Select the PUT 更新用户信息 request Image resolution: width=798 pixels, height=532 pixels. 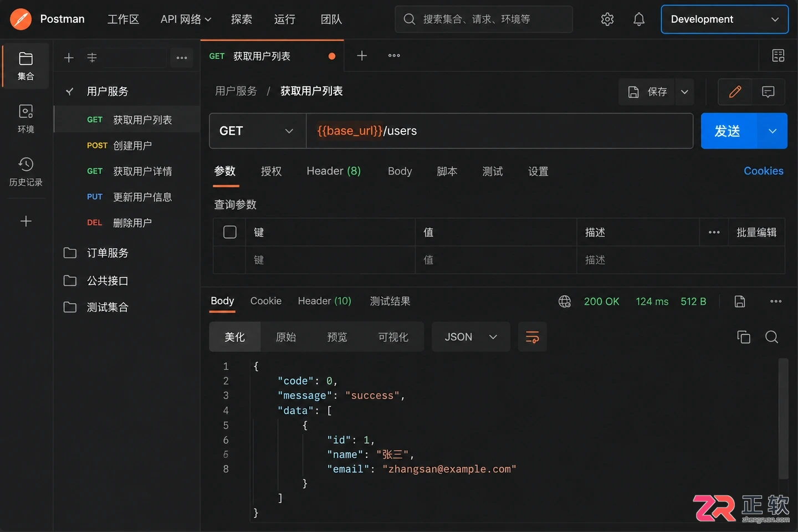(127, 197)
